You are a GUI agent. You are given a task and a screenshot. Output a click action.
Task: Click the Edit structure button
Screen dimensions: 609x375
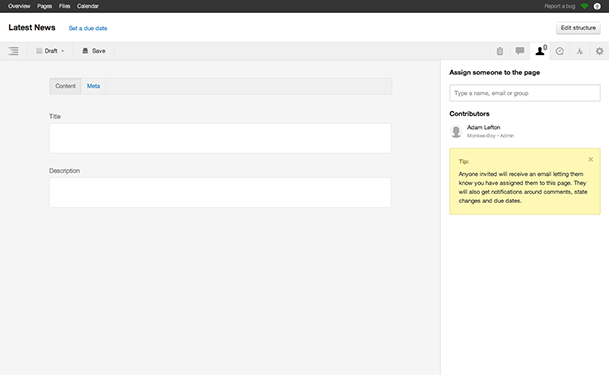click(578, 28)
